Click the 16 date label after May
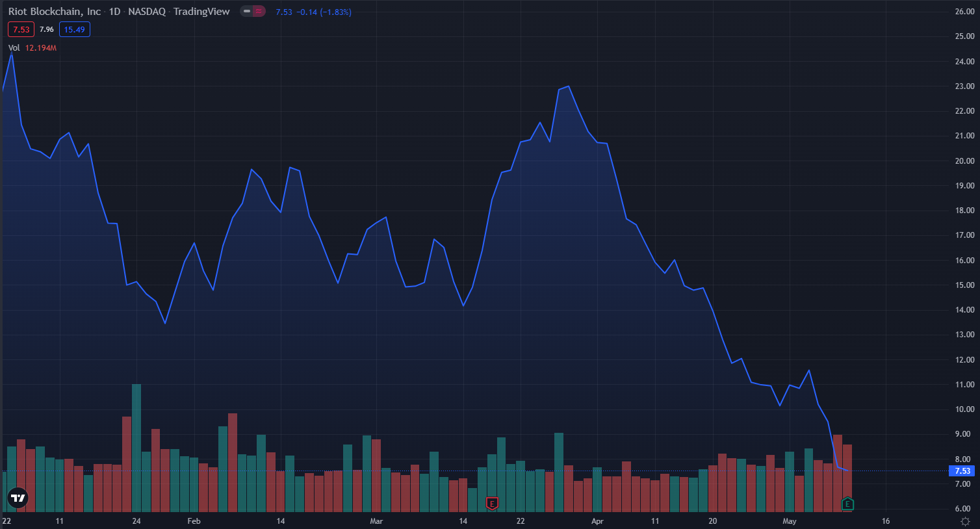 (886, 521)
